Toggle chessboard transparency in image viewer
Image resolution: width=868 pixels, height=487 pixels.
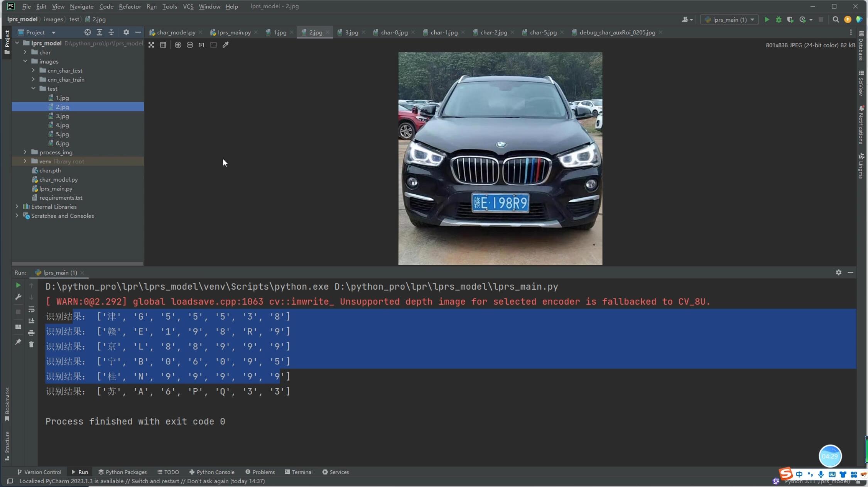pyautogui.click(x=151, y=45)
